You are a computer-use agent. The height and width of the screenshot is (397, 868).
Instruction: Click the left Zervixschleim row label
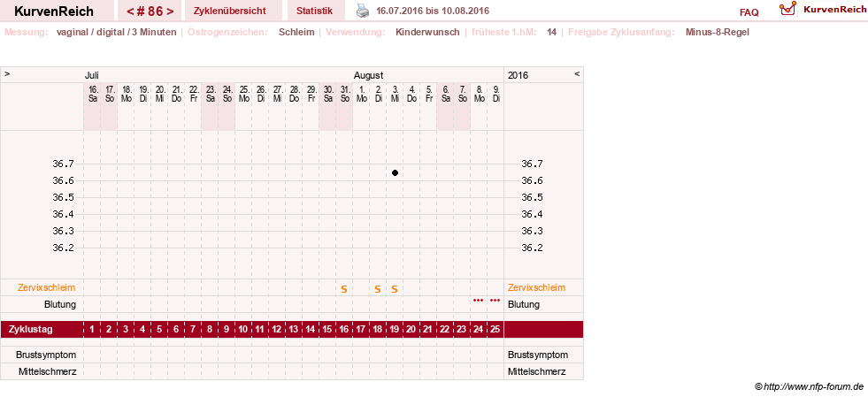47,287
